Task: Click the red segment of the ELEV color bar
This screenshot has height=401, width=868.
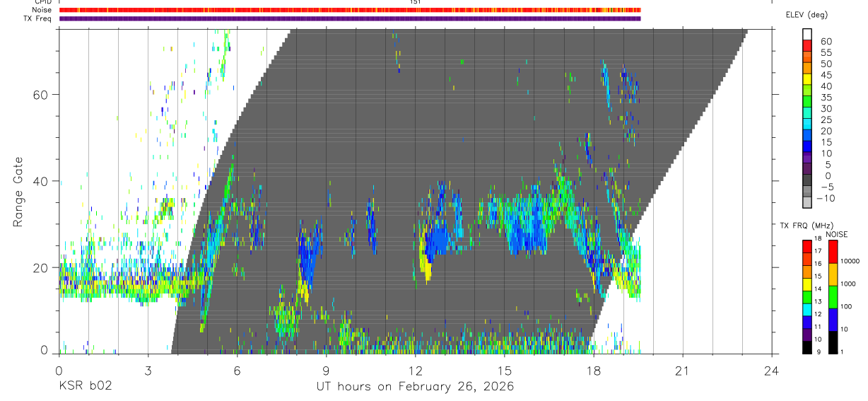Action: click(807, 46)
